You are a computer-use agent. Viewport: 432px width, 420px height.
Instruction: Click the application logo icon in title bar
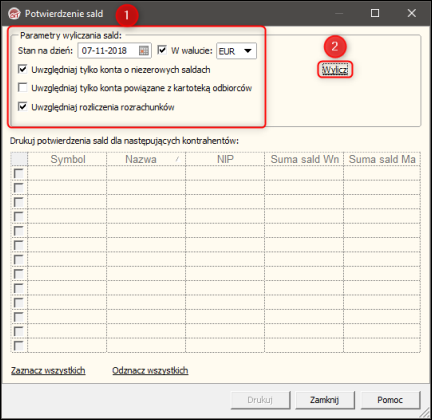tap(14, 14)
